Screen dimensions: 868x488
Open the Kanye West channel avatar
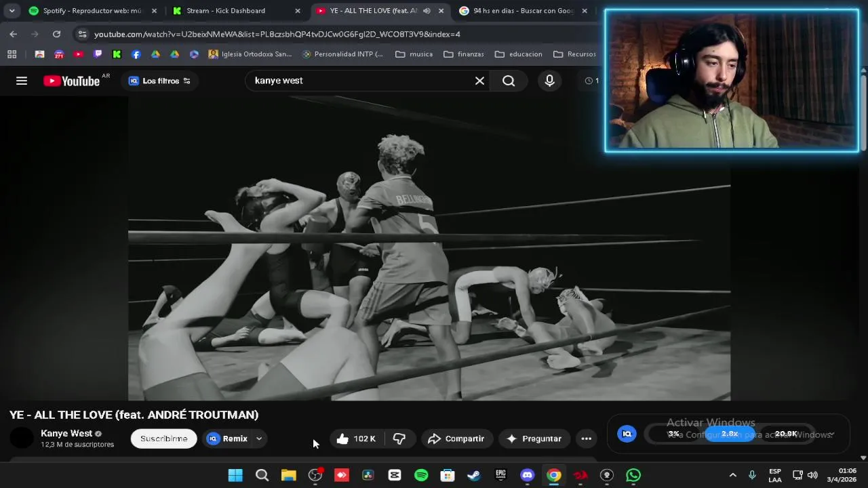(22, 439)
